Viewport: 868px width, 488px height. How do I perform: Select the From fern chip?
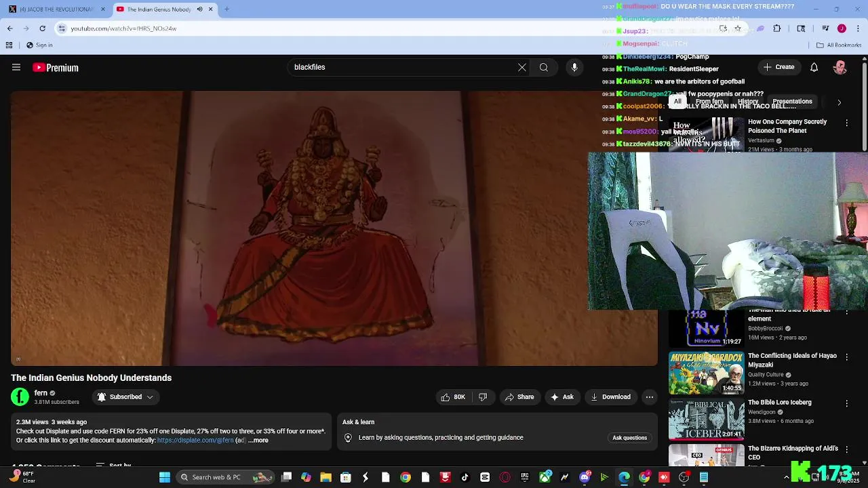click(709, 102)
